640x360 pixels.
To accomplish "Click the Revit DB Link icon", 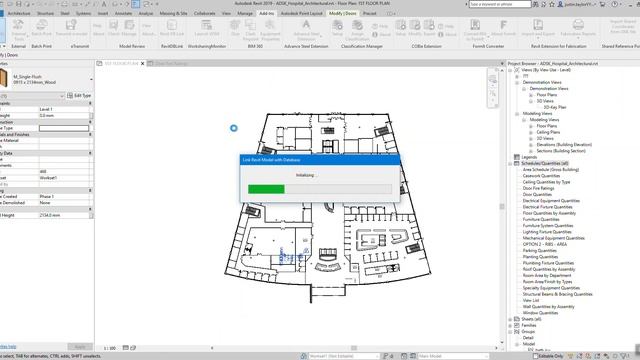I will click(x=172, y=28).
